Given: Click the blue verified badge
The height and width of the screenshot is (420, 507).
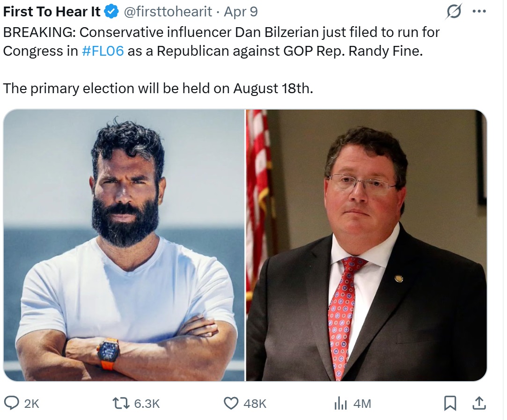Looking at the screenshot, I should [x=111, y=12].
